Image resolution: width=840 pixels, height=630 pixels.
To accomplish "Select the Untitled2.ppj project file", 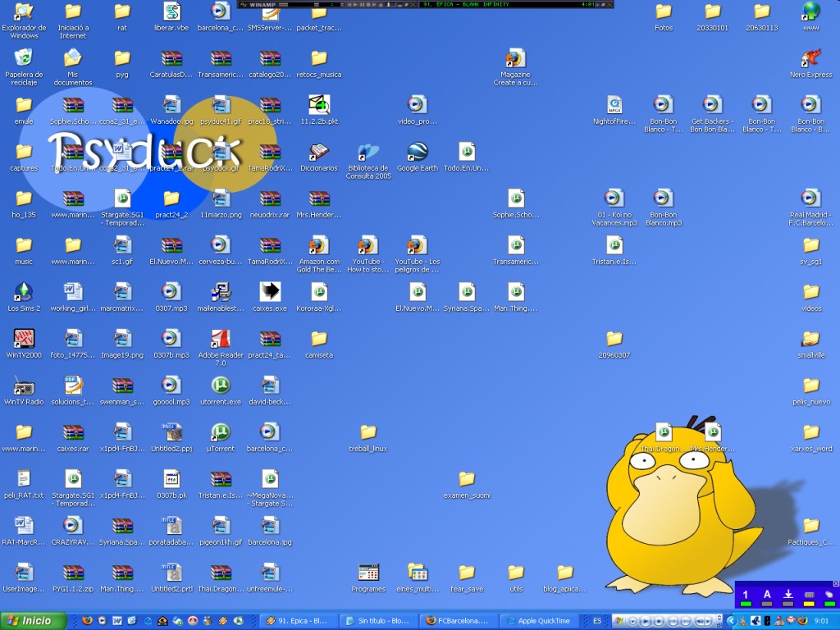I will click(x=171, y=437).
